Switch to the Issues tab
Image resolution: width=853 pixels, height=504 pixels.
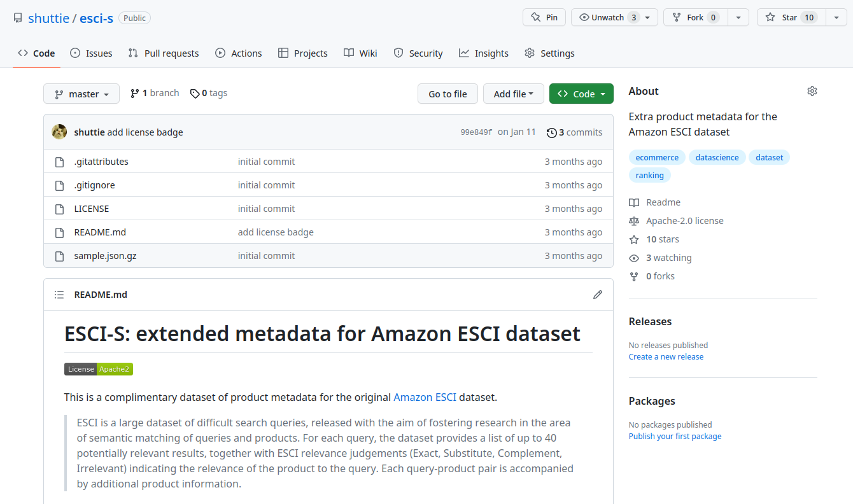point(91,53)
